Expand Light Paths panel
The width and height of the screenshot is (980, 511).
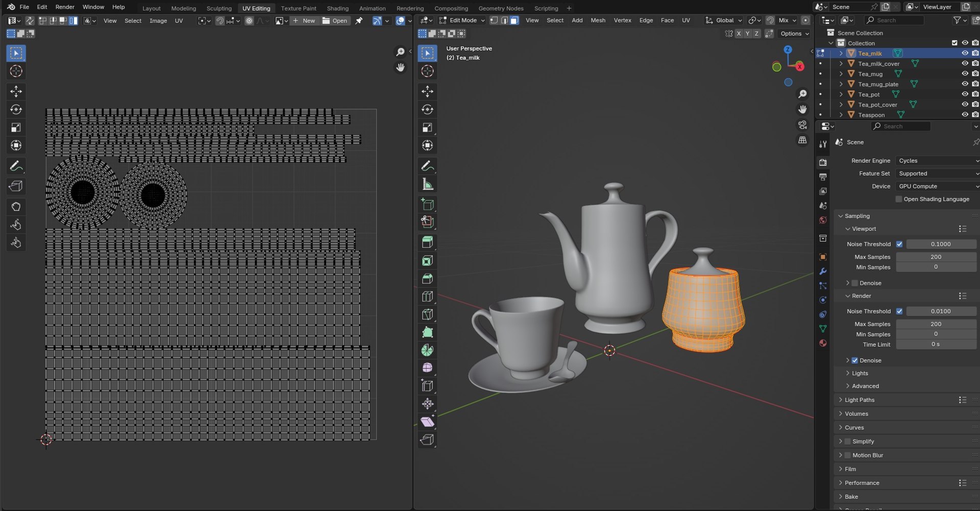[860, 400]
